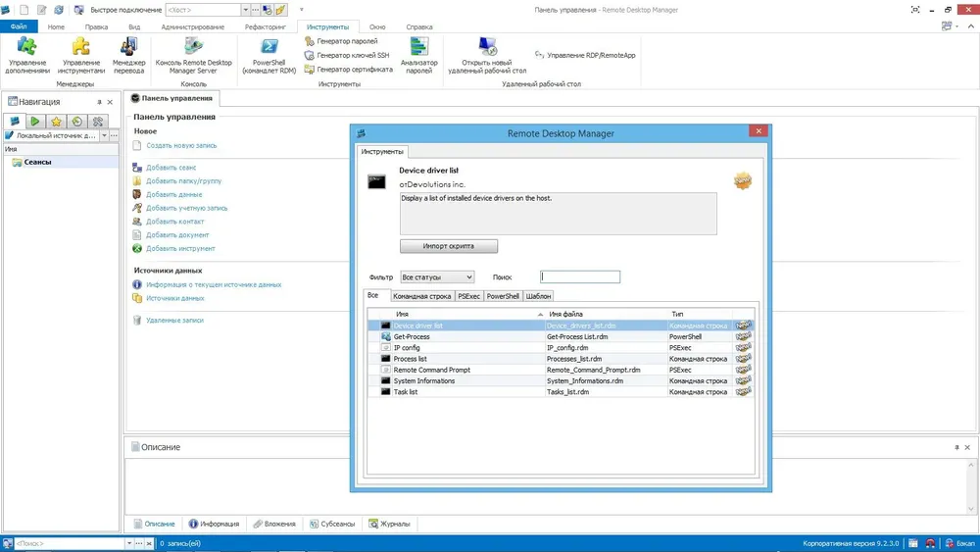Select the Get-Process row in list
Image resolution: width=980 pixels, height=552 pixels.
pos(560,336)
